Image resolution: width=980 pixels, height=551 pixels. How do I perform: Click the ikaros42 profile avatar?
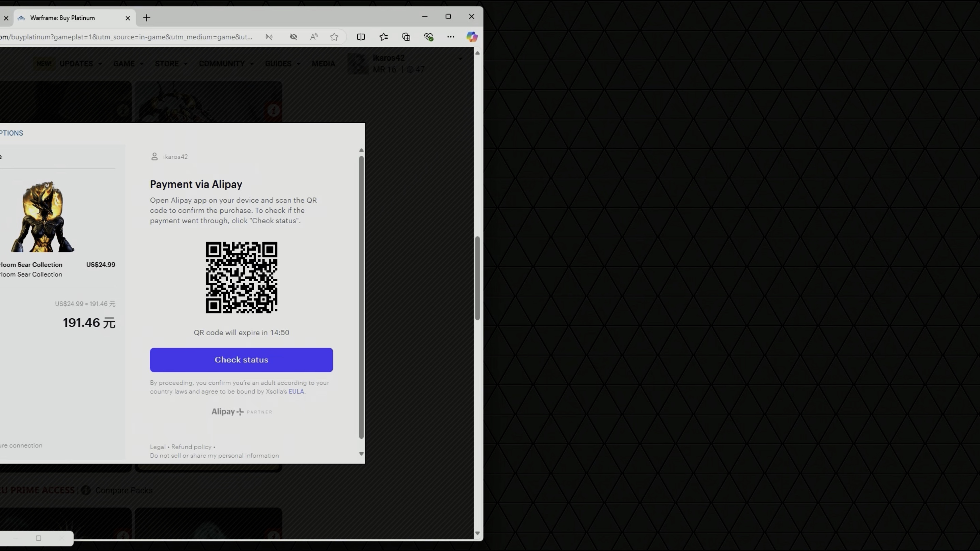[358, 63]
